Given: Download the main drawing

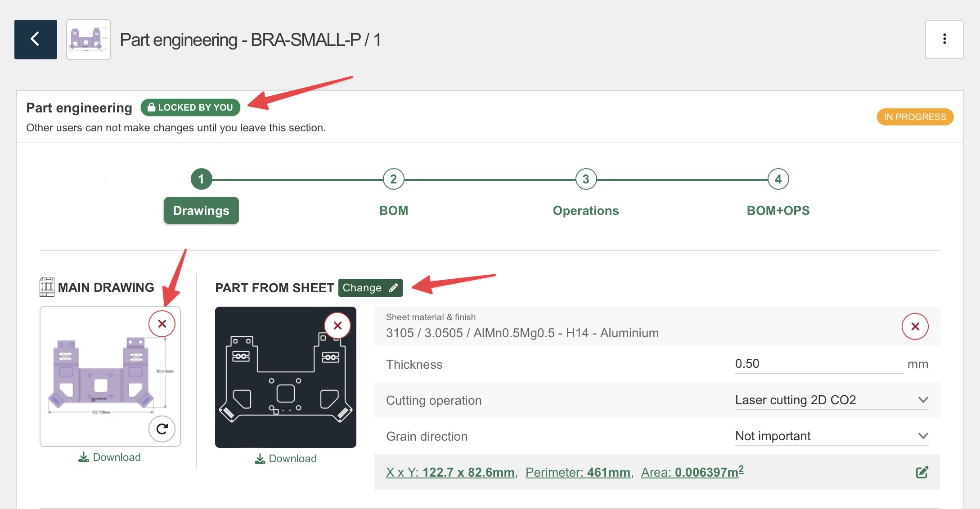Looking at the screenshot, I should click(x=110, y=457).
